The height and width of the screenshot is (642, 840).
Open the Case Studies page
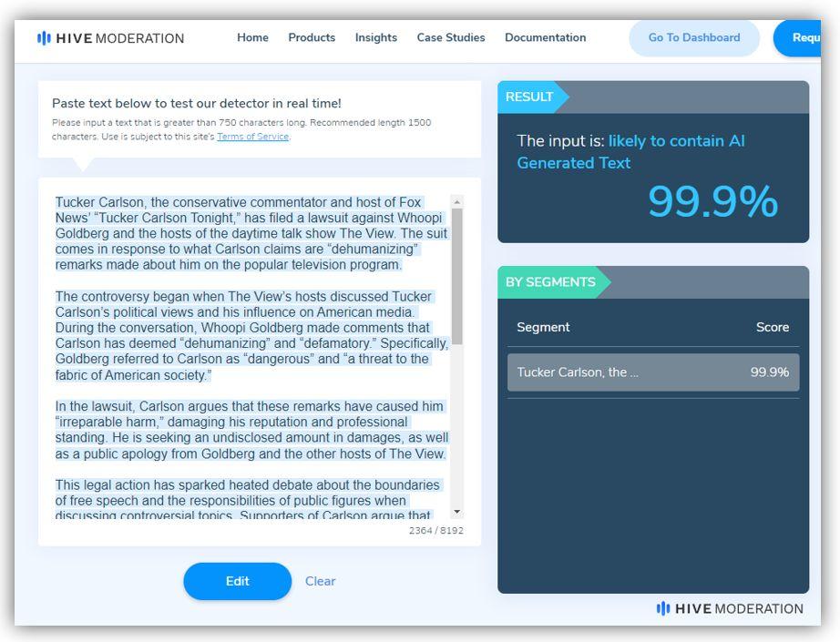point(451,37)
